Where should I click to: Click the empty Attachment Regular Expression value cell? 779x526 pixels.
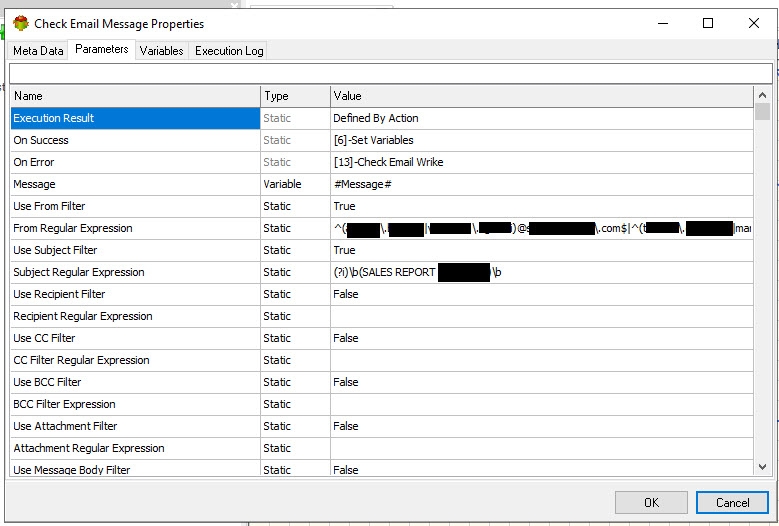click(x=542, y=448)
